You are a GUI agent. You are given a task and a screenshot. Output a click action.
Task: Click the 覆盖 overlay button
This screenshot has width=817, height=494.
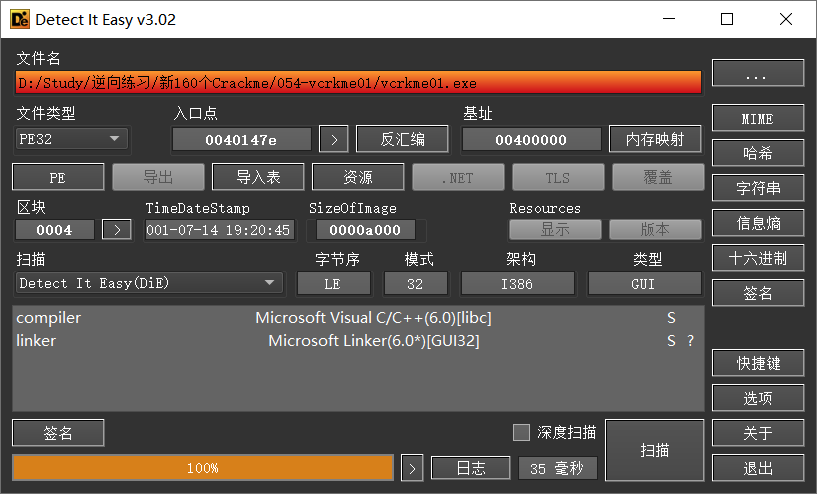(x=658, y=177)
